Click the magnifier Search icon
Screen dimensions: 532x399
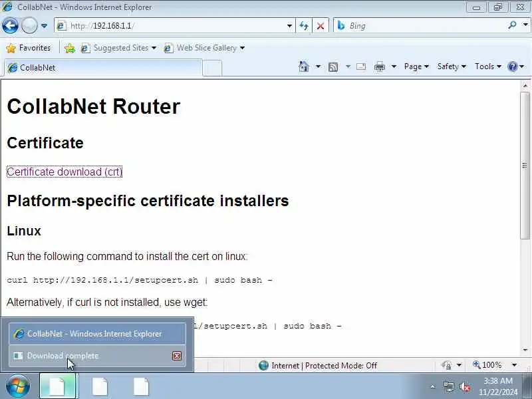[512, 25]
